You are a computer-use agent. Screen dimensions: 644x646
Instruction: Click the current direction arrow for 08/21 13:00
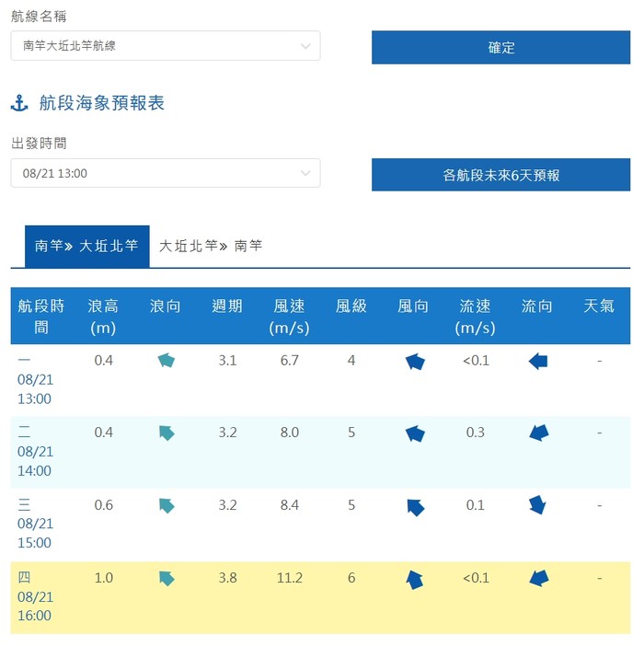[x=538, y=362]
